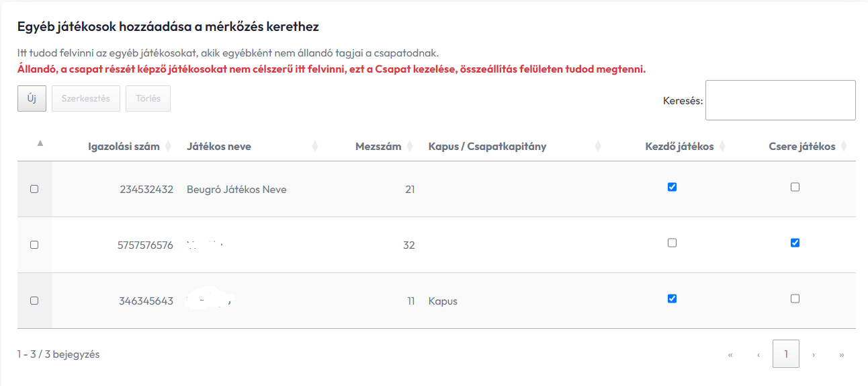The width and height of the screenshot is (868, 386).
Task: Go to next page chevron
Action: pyautogui.click(x=814, y=354)
